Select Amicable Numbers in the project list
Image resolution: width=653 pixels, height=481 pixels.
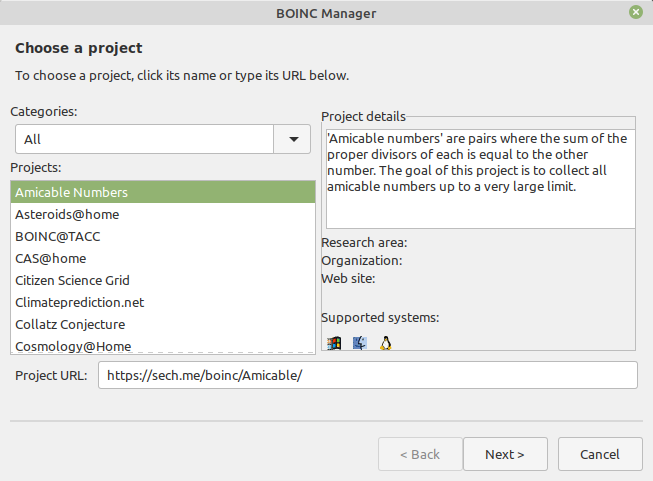pos(163,192)
